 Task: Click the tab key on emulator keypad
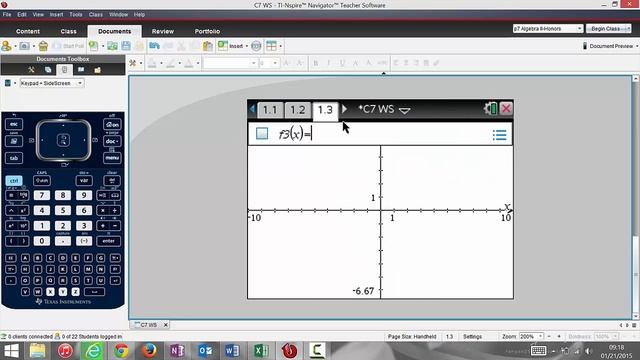14,158
